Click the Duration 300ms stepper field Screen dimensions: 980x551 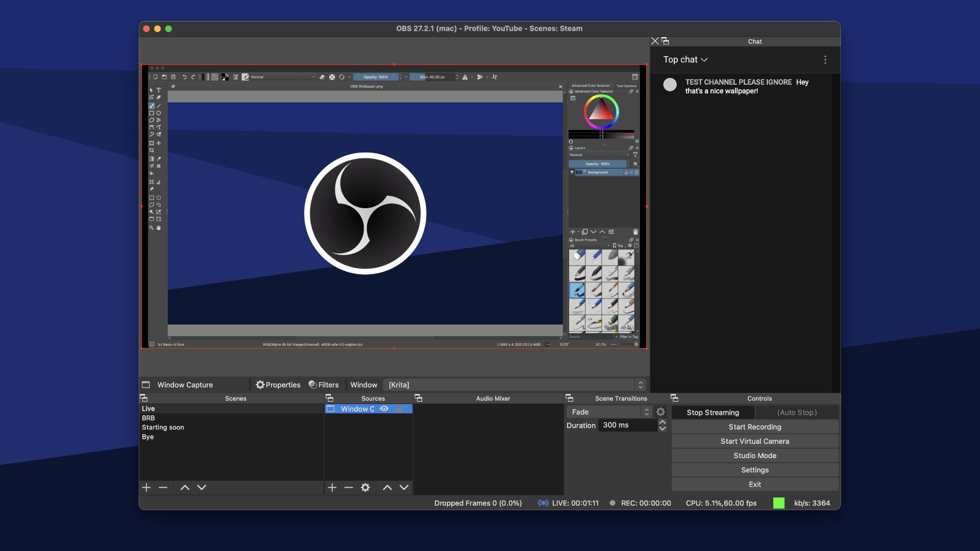[x=629, y=424]
